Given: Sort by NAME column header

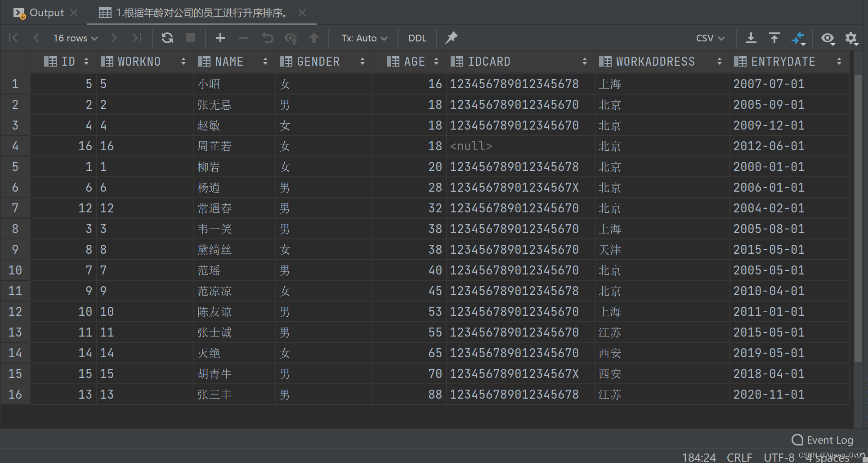Looking at the screenshot, I should tap(234, 62).
